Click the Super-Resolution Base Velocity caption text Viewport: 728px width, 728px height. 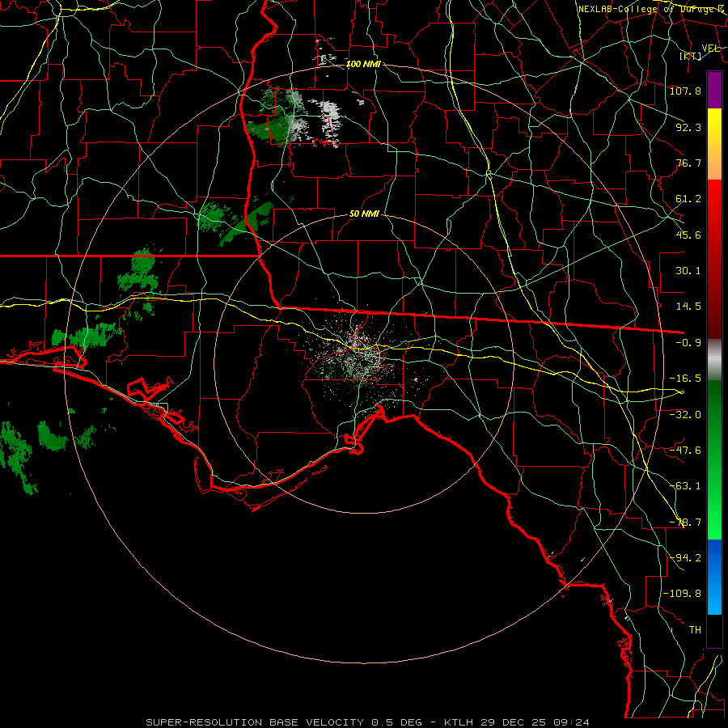368,722
